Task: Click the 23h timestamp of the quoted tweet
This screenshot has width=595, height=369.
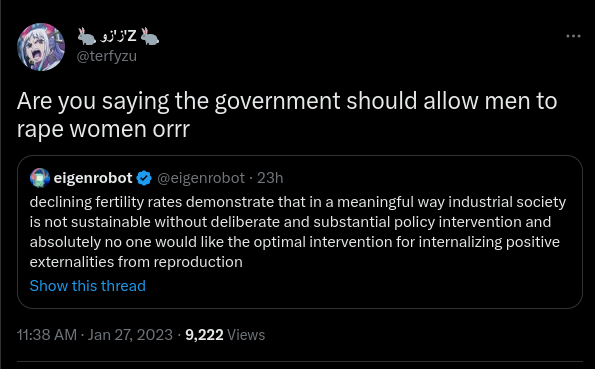Action: pyautogui.click(x=270, y=178)
